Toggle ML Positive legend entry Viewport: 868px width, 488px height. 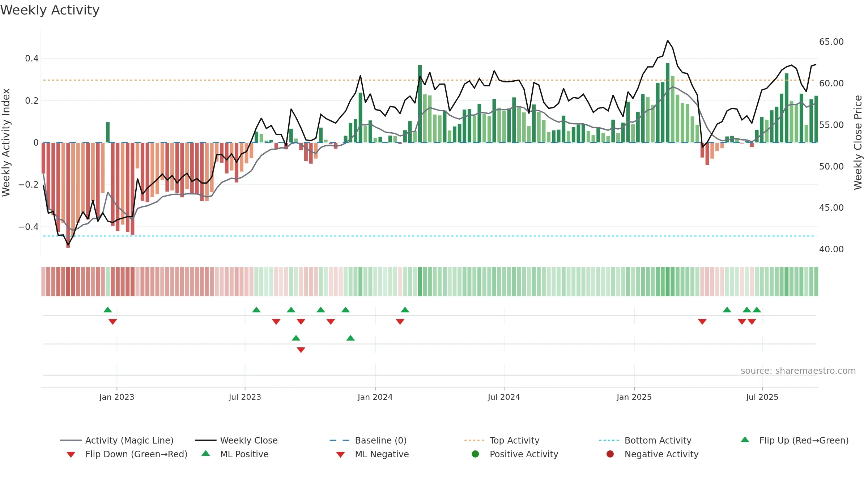(235, 454)
